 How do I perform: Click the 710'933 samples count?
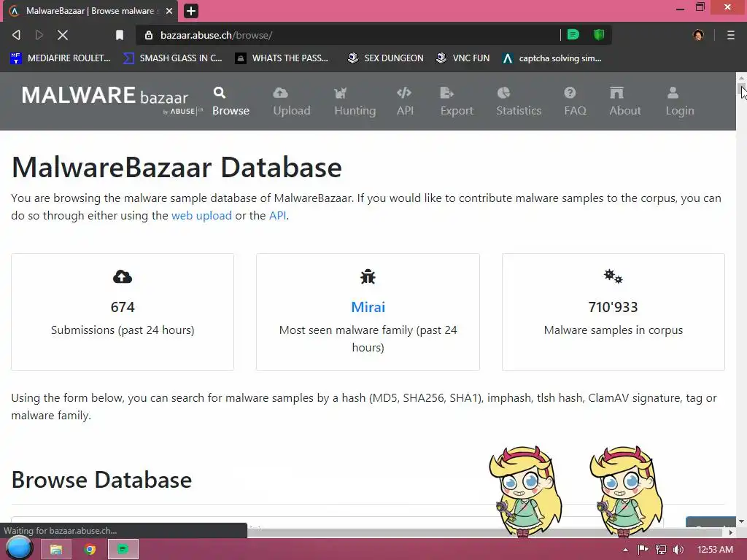click(613, 307)
